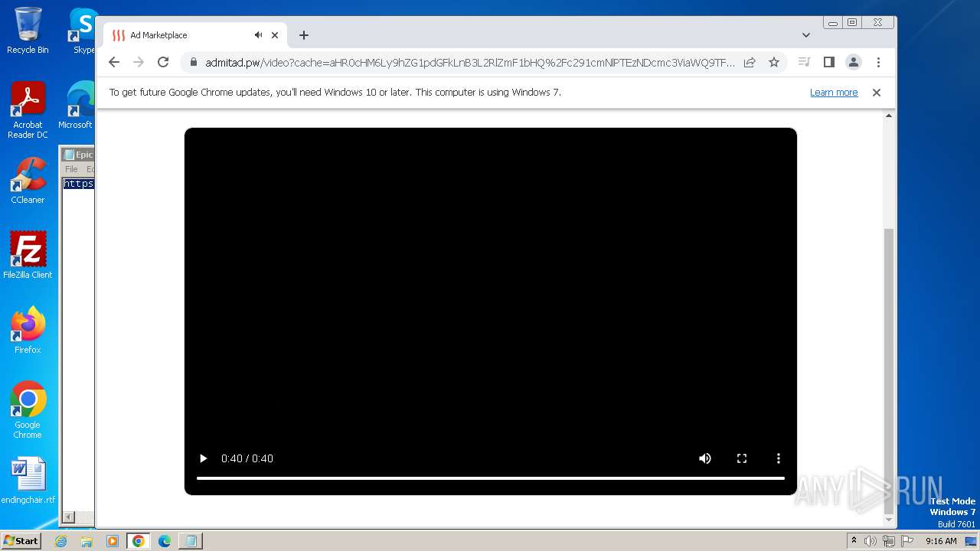980x551 pixels.
Task: Click the forward navigation arrow
Action: (x=139, y=63)
